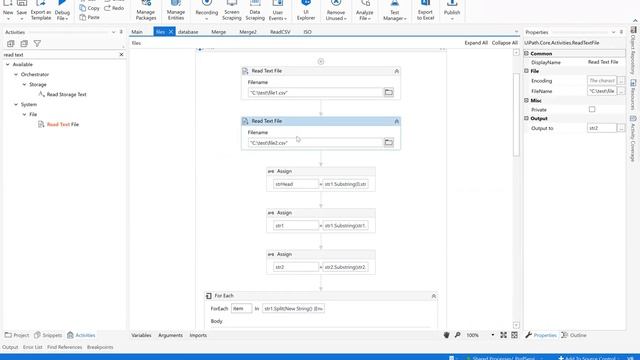Click Export as Template
The image size is (640, 360).
pyautogui.click(x=41, y=11)
